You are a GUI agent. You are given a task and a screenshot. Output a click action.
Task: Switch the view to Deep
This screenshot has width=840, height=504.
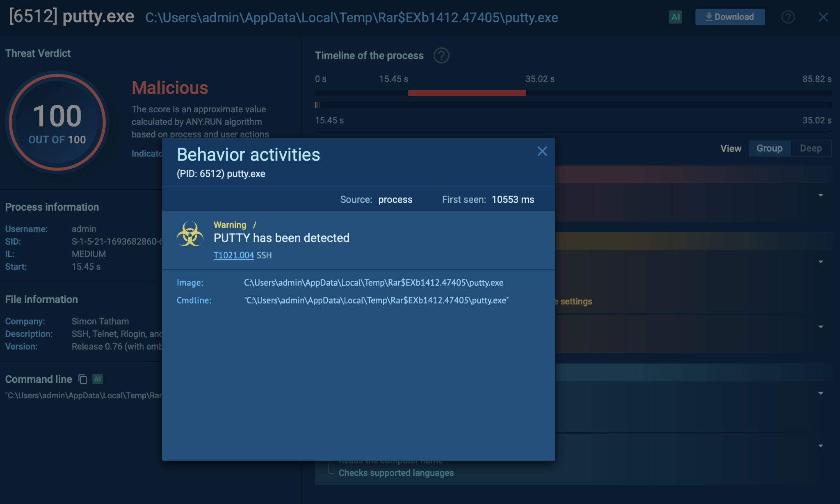(810, 148)
